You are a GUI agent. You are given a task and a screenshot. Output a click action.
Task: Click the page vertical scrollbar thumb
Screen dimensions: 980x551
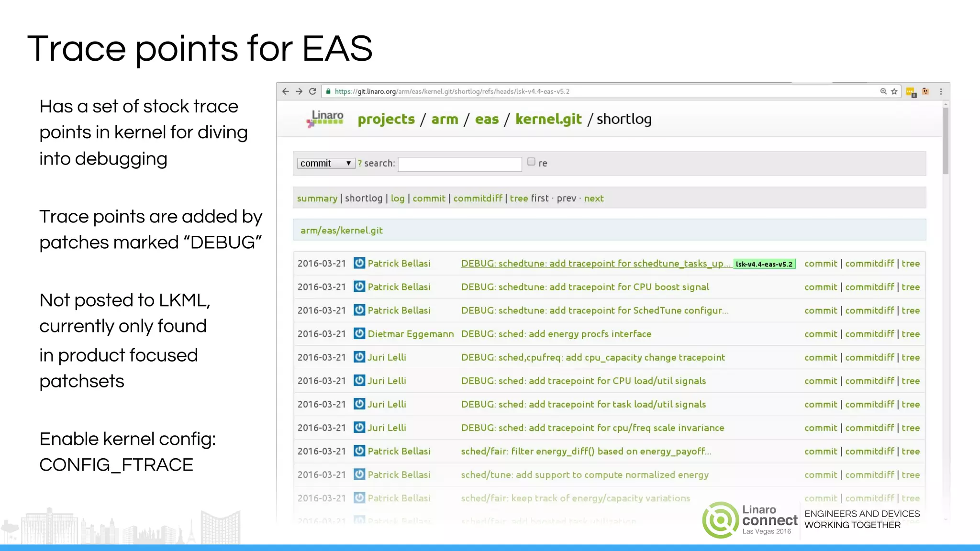[x=946, y=141]
